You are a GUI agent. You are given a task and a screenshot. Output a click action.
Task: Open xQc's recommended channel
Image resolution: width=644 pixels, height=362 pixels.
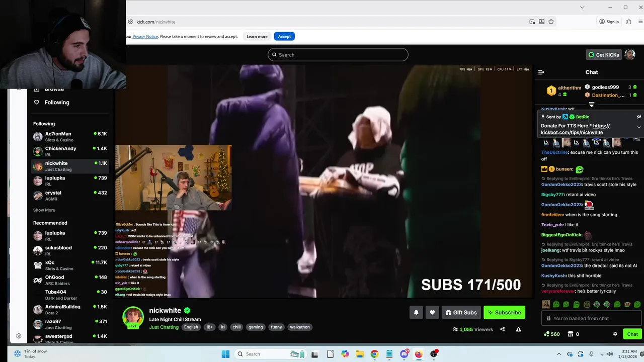pyautogui.click(x=70, y=265)
